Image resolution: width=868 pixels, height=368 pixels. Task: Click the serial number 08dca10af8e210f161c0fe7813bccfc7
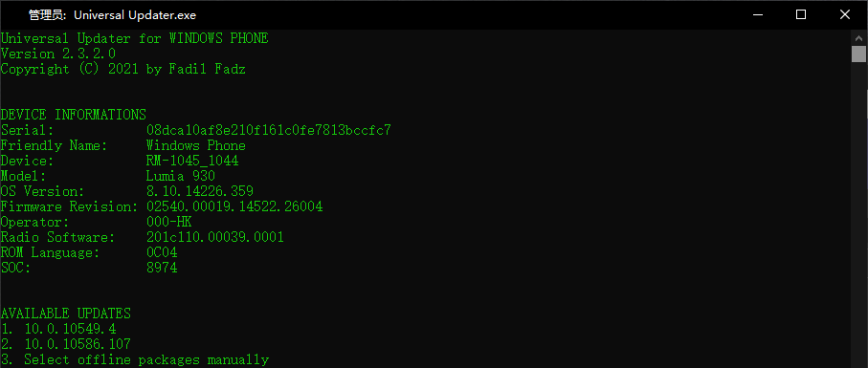269,130
